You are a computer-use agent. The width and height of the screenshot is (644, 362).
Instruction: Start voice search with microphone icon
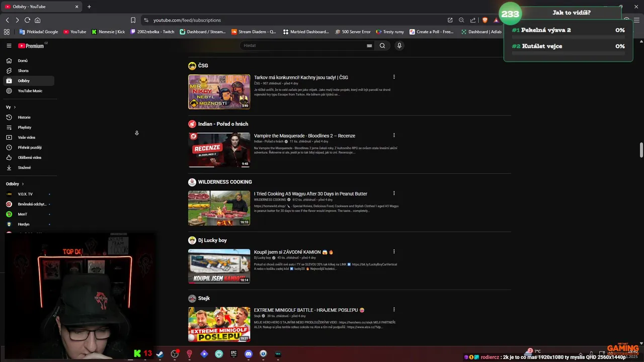click(399, 46)
